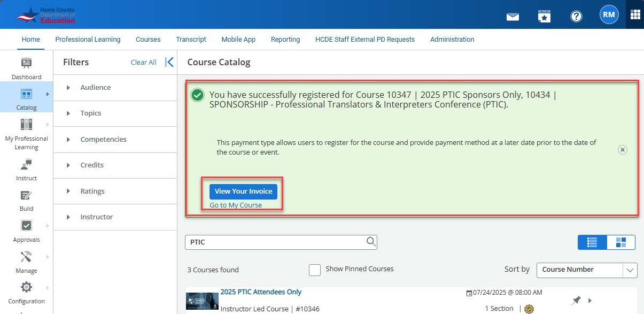This screenshot has height=314, width=644.
Task: Clear All filters
Action: click(143, 62)
